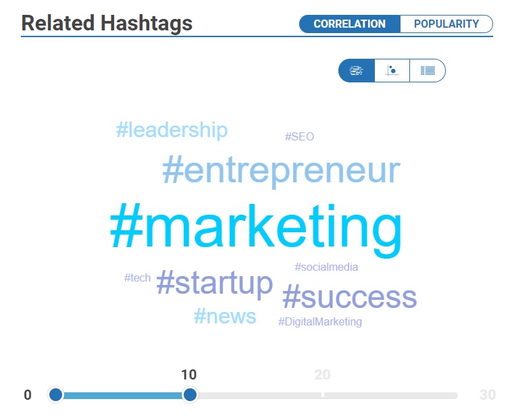Click the #SEO hashtag
This screenshot has width=514, height=420.
point(299,136)
